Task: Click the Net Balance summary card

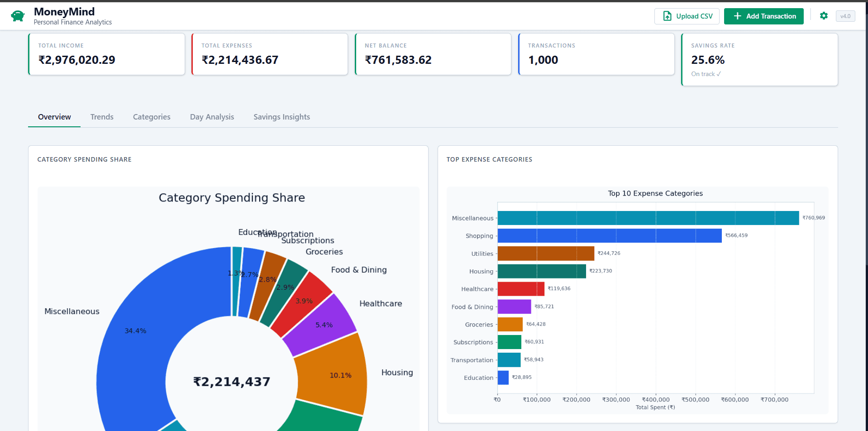Action: pos(433,54)
